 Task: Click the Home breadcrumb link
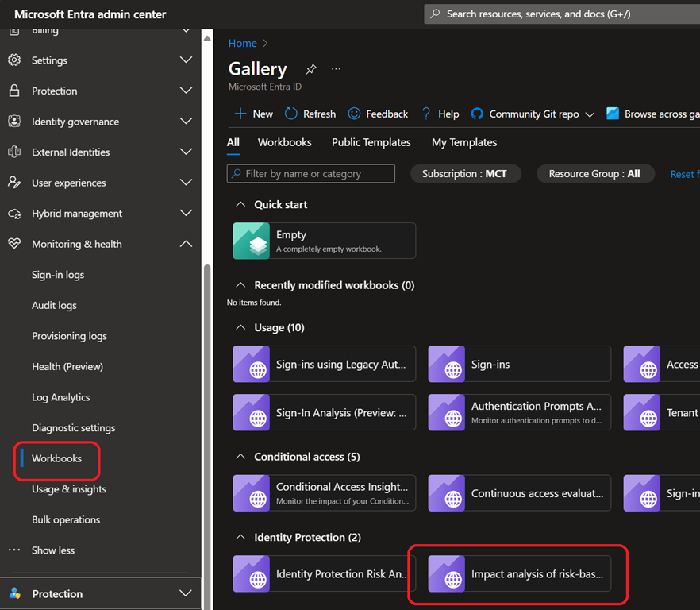[242, 43]
